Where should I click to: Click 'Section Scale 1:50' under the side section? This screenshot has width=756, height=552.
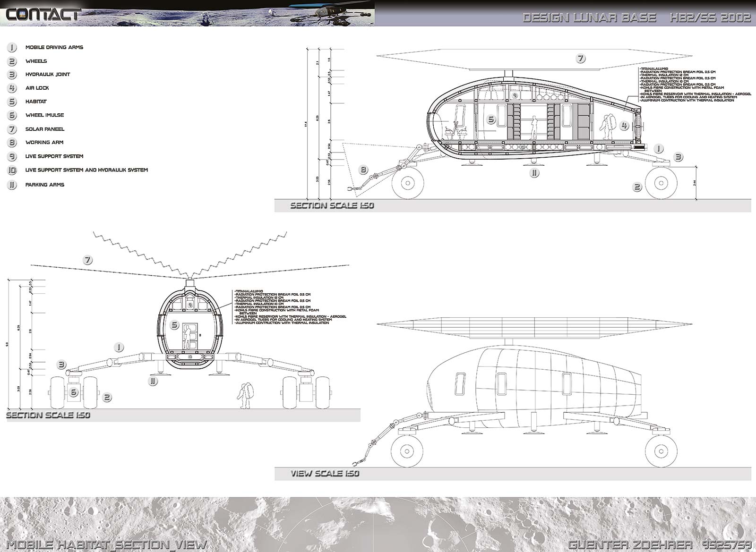click(332, 205)
